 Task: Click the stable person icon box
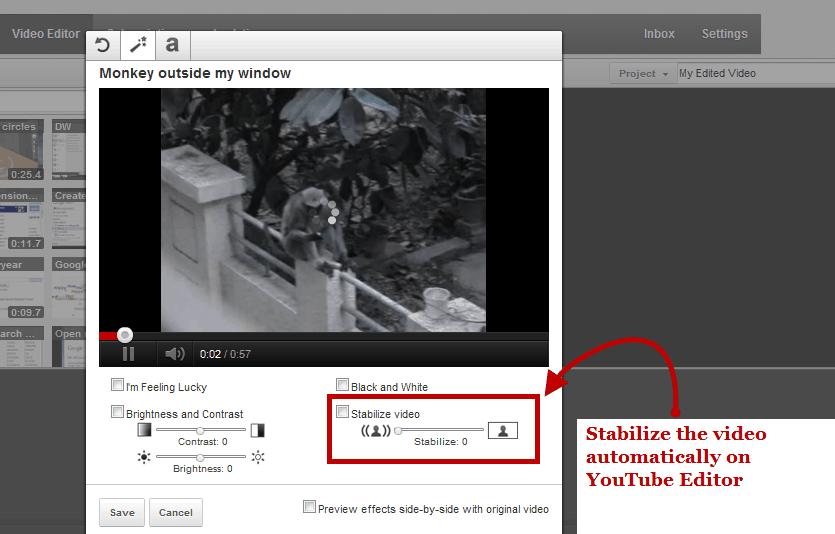[x=503, y=430]
